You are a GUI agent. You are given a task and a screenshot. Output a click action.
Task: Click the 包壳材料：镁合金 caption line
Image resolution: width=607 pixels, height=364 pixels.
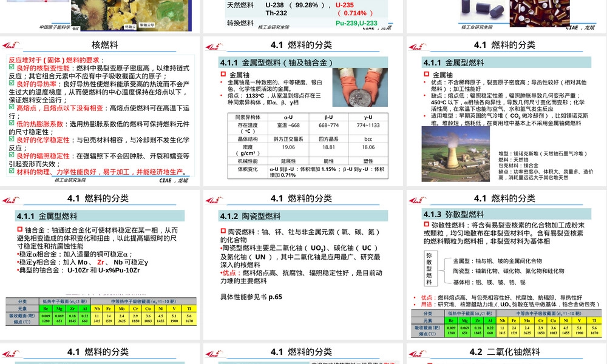(518, 166)
